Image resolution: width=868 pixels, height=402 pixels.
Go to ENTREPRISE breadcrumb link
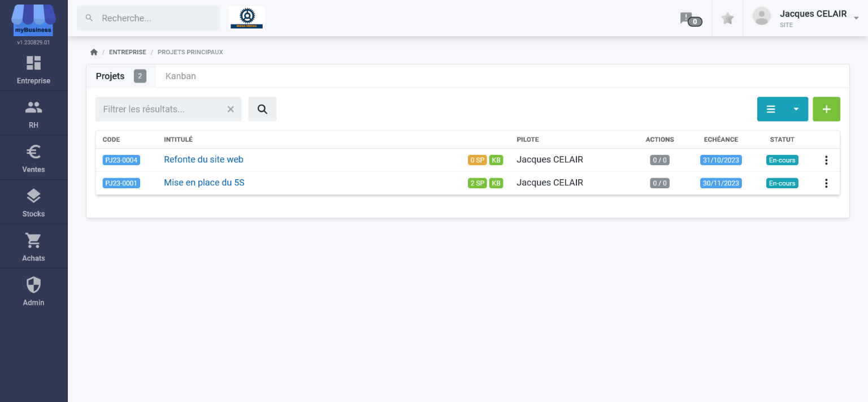(x=128, y=52)
